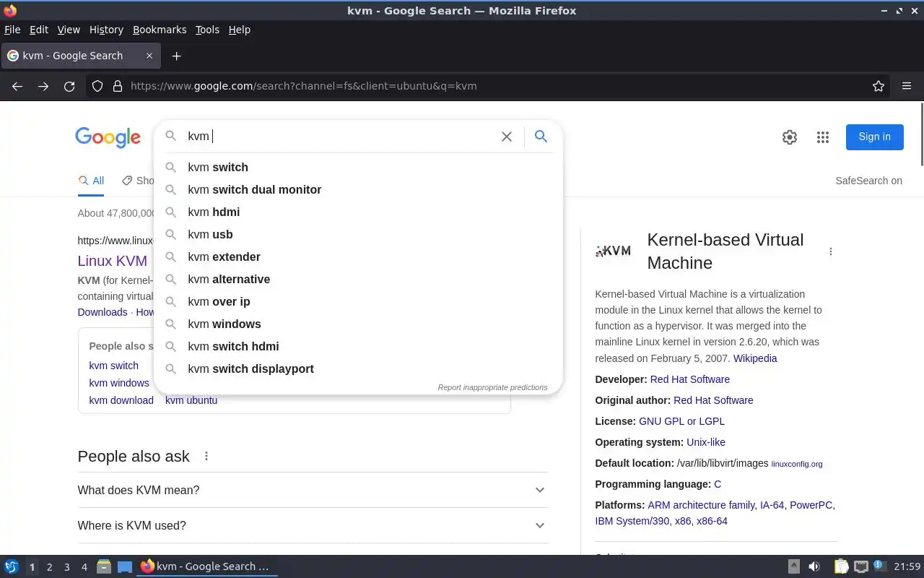924x578 pixels.
Task: Open knowledge panel three-dot more options
Action: pyautogui.click(x=831, y=251)
